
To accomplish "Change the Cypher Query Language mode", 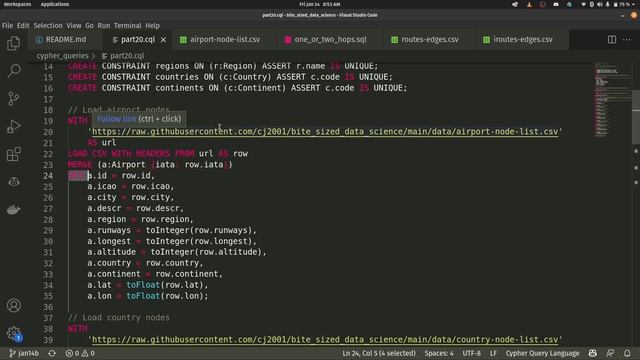I will pos(542,353).
